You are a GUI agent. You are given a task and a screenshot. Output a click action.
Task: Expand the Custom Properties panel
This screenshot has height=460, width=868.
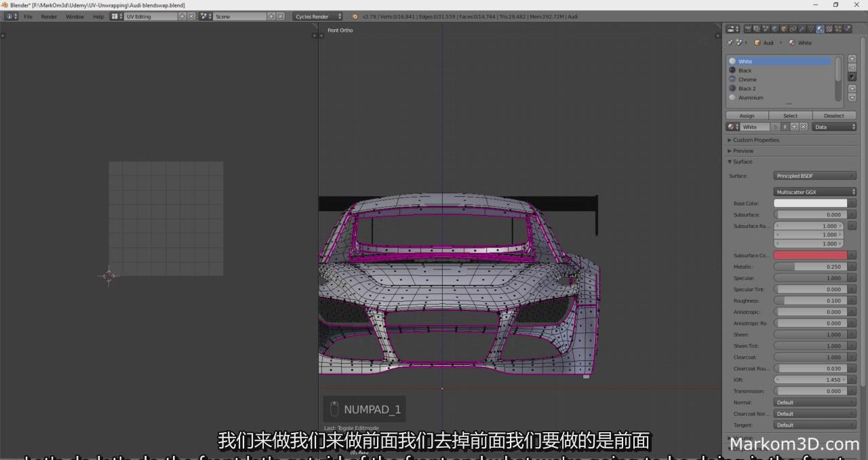click(755, 140)
